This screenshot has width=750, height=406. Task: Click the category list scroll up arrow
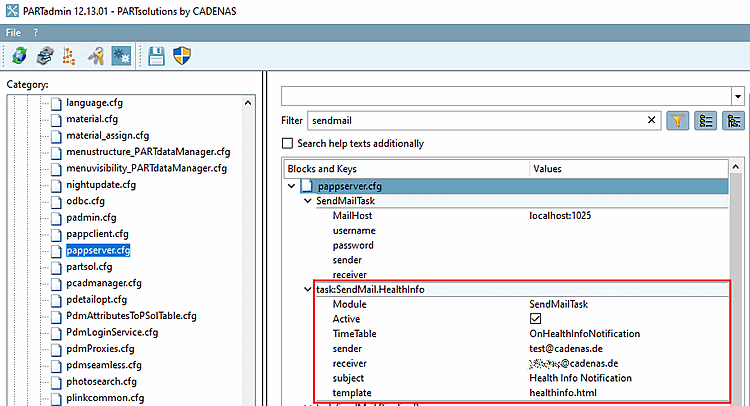(248, 103)
